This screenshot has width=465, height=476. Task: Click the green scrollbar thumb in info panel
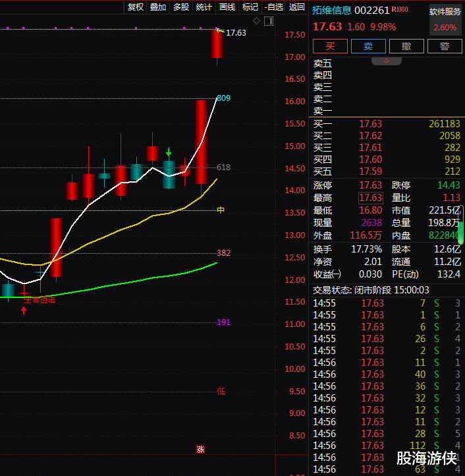461,233
